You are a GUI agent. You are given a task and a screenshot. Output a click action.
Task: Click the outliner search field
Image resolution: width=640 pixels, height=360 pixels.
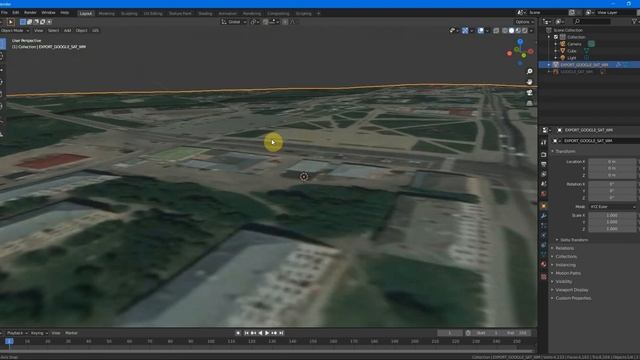592,22
